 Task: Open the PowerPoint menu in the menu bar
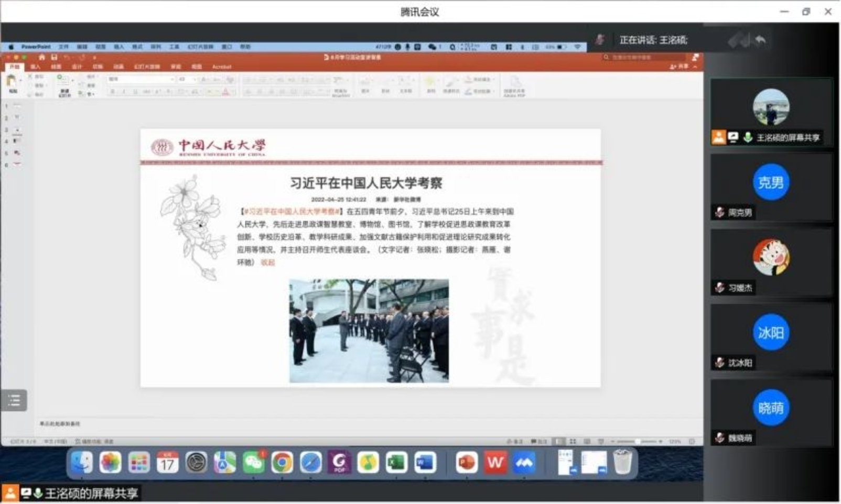point(36,47)
